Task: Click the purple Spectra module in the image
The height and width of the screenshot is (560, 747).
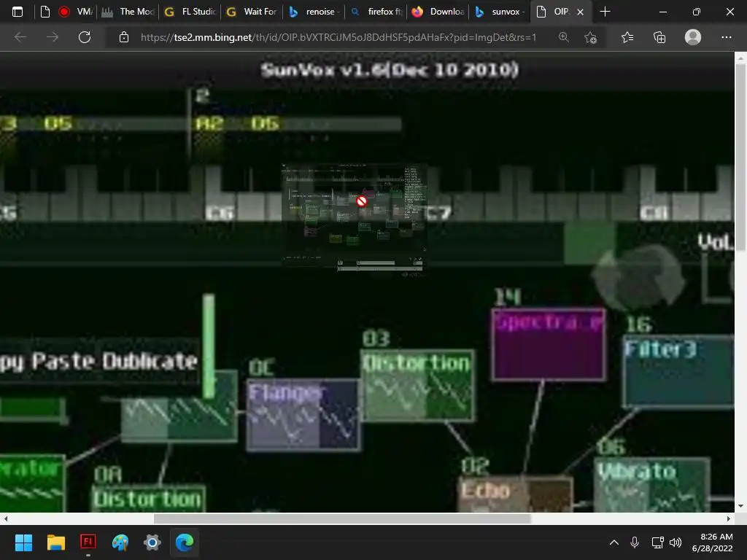Action: (549, 344)
